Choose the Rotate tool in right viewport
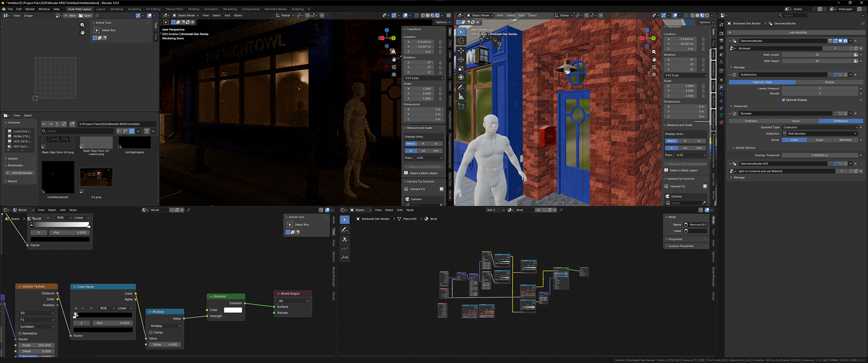The height and width of the screenshot is (363, 868). (461, 59)
